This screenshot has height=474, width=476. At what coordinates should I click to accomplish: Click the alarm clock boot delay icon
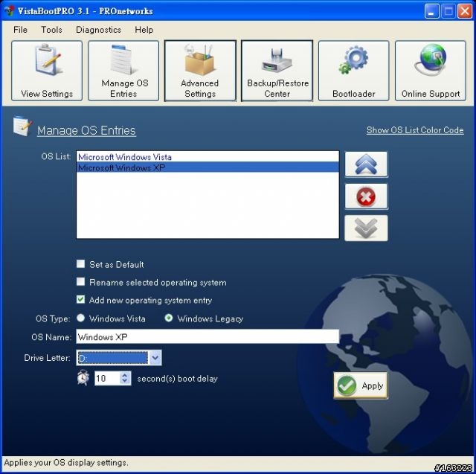pyautogui.click(x=83, y=378)
